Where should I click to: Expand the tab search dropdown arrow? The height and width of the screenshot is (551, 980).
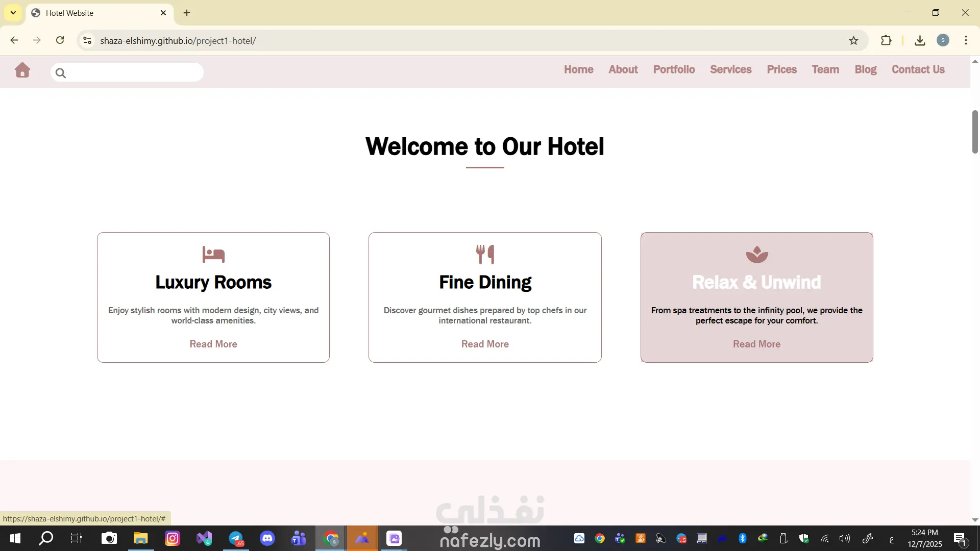coord(13,13)
